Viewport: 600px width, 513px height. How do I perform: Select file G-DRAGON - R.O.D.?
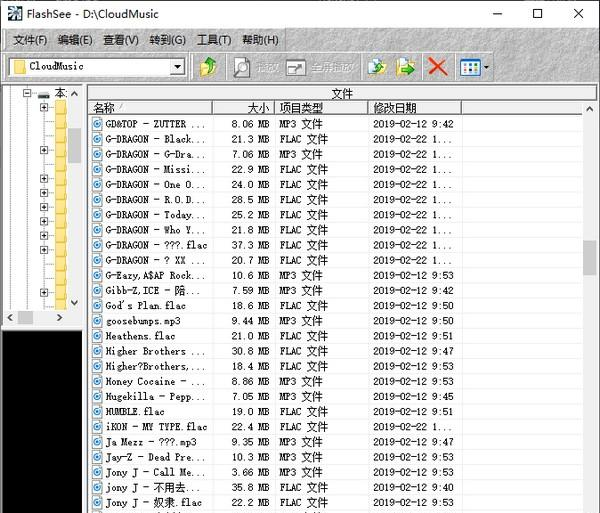coord(155,200)
